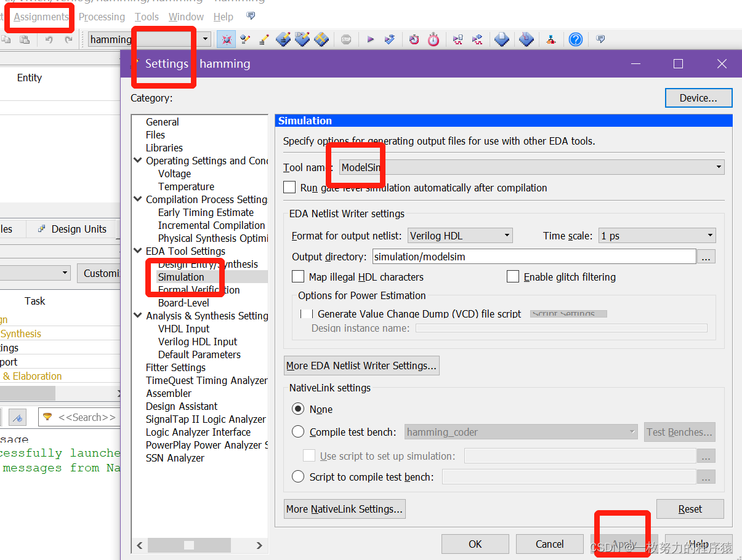The width and height of the screenshot is (742, 560).
Task: Collapse the EDA Tool Settings tree section
Action: (x=137, y=250)
